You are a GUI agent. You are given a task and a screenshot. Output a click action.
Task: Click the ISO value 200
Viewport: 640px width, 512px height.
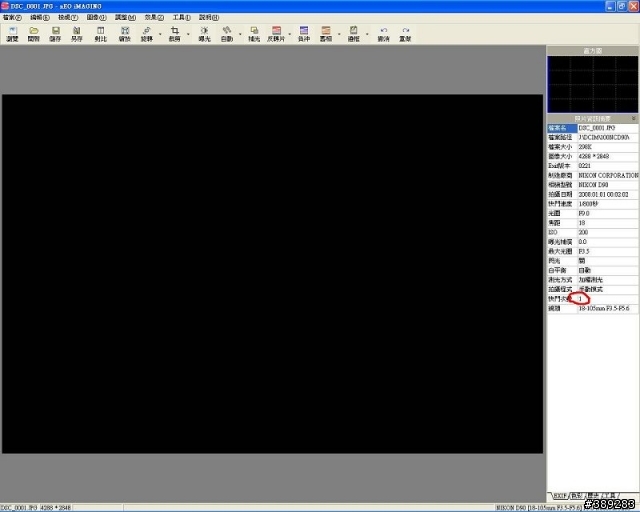(x=583, y=232)
